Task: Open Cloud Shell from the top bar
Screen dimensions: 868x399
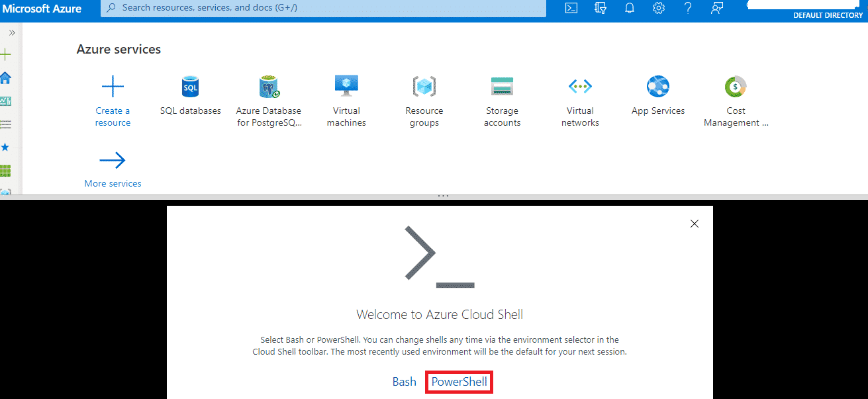Action: 571,8
